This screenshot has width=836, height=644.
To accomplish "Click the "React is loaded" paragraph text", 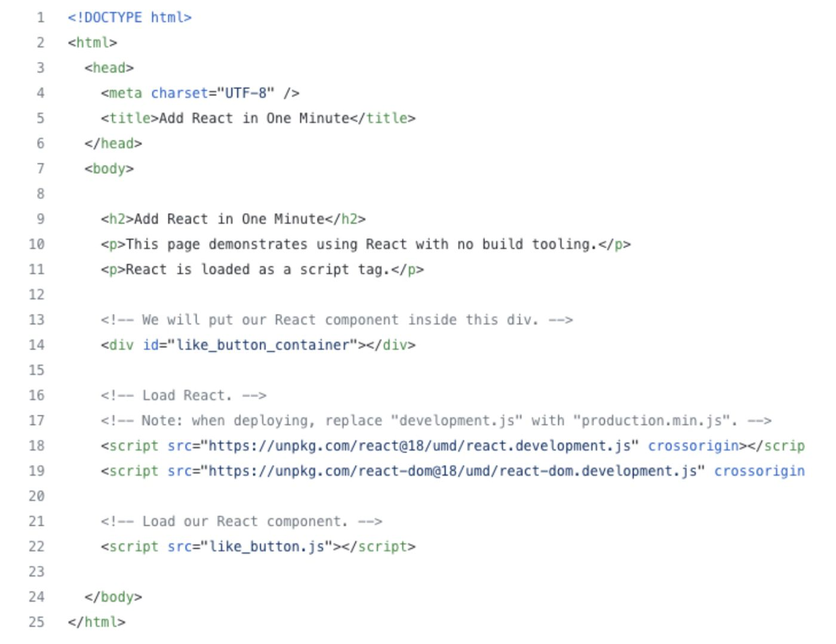I will click(x=257, y=269).
